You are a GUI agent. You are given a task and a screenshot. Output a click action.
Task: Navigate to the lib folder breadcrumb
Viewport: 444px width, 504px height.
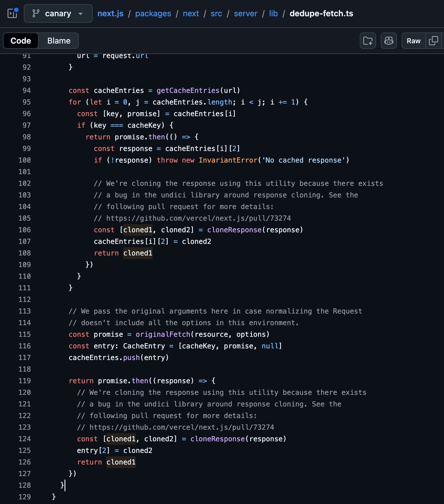tap(273, 13)
